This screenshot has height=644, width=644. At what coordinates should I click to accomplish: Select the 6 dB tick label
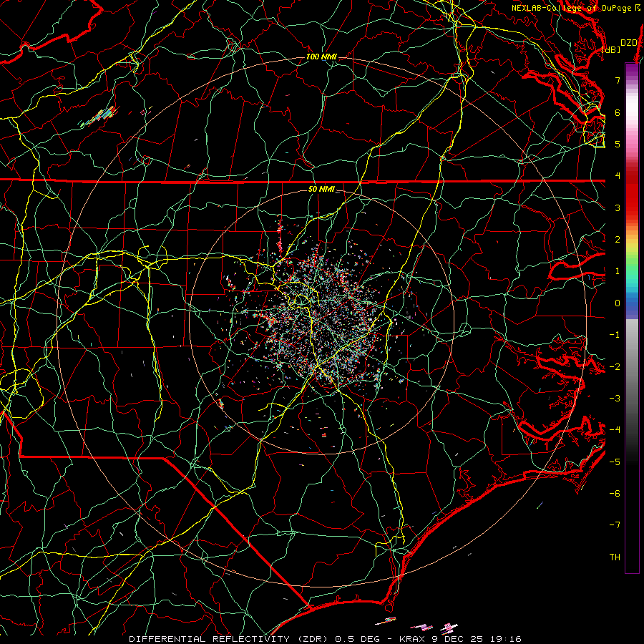[x=618, y=112]
